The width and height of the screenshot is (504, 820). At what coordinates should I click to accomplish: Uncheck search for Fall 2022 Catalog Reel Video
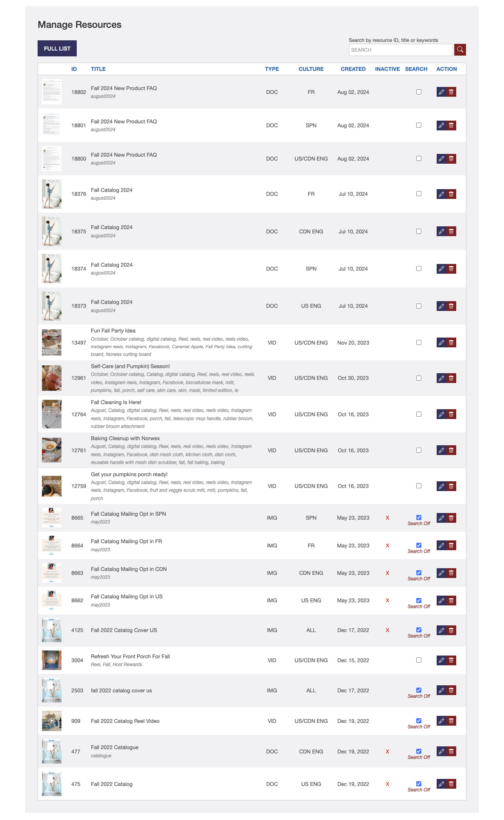pos(419,721)
